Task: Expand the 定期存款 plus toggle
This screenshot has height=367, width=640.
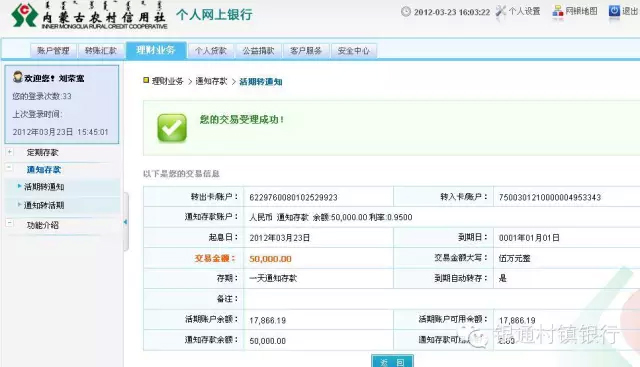Action: pyautogui.click(x=10, y=152)
